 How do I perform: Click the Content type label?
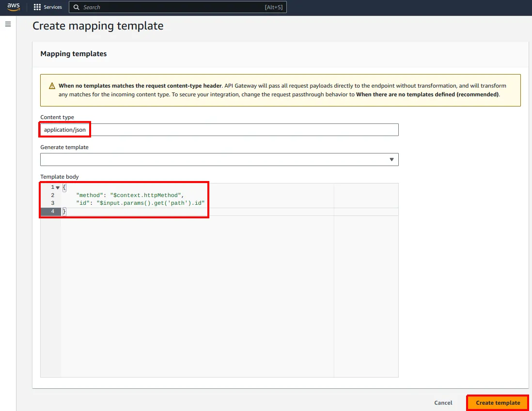pyautogui.click(x=57, y=117)
